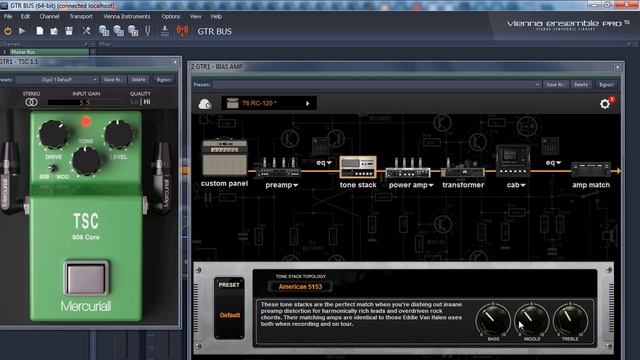Click the second instance-copy globe icon
Screen dimensions: 640x360
point(118,31)
